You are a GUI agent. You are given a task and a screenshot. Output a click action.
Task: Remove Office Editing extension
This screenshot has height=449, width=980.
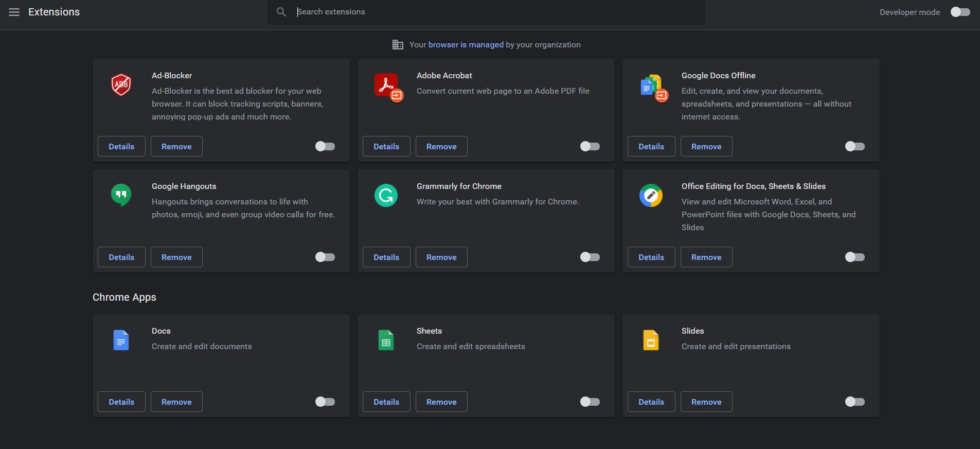tap(706, 257)
